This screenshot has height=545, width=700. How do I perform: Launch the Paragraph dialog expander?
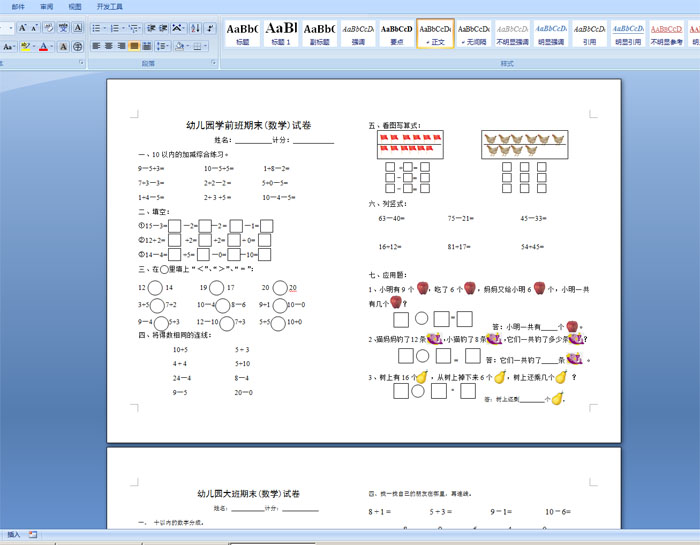[213, 63]
